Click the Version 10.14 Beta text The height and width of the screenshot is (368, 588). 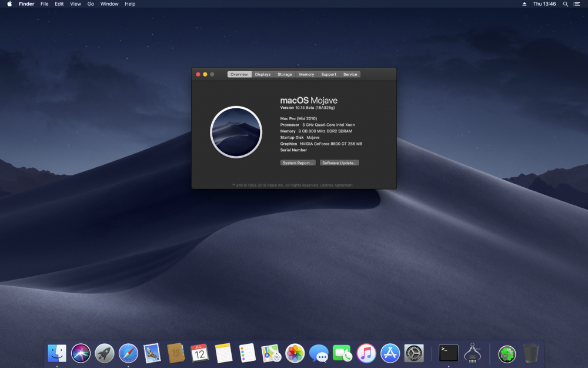point(308,108)
